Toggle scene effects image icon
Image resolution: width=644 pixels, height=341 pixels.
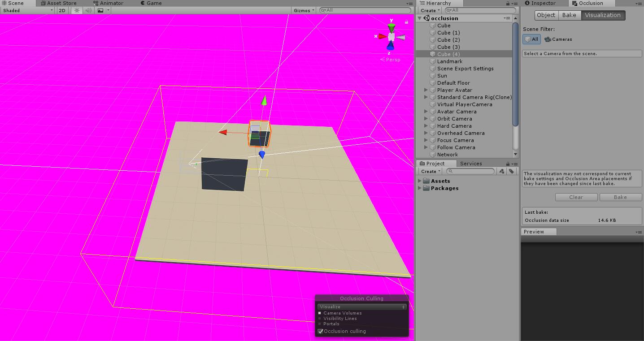(100, 10)
